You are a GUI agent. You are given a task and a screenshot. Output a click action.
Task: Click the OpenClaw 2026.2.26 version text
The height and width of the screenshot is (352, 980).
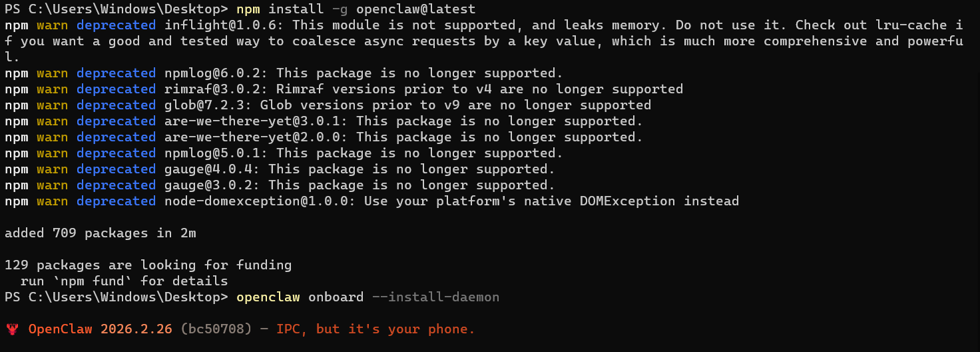[100, 329]
